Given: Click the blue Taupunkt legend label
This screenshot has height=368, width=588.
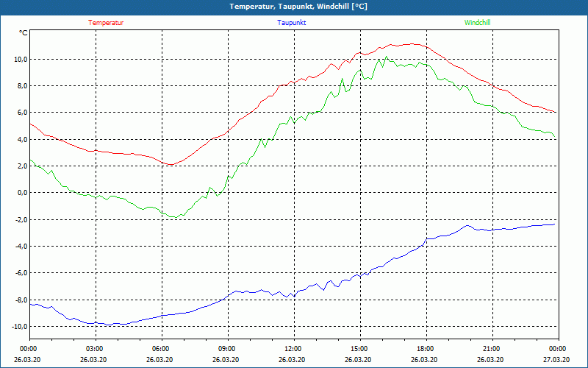Looking at the screenshot, I should pos(291,23).
